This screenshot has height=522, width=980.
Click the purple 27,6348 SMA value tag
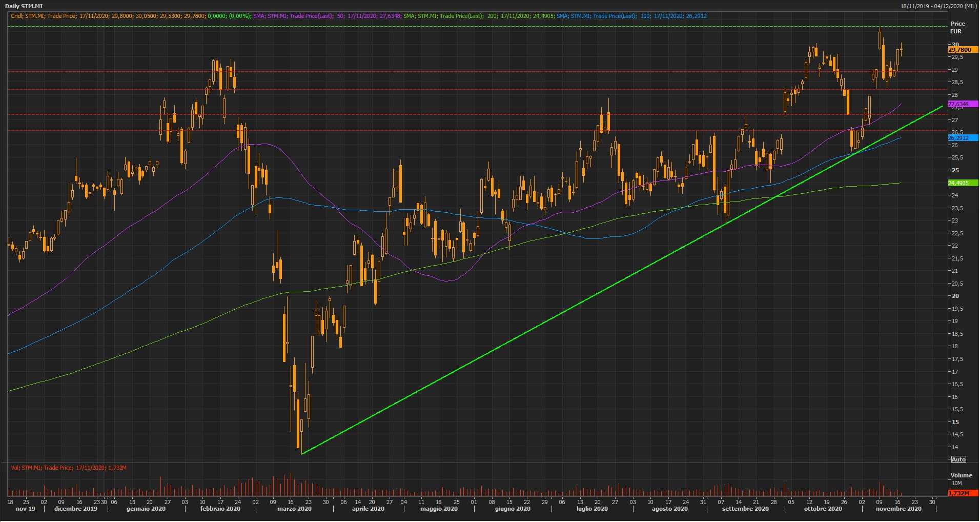coord(959,104)
